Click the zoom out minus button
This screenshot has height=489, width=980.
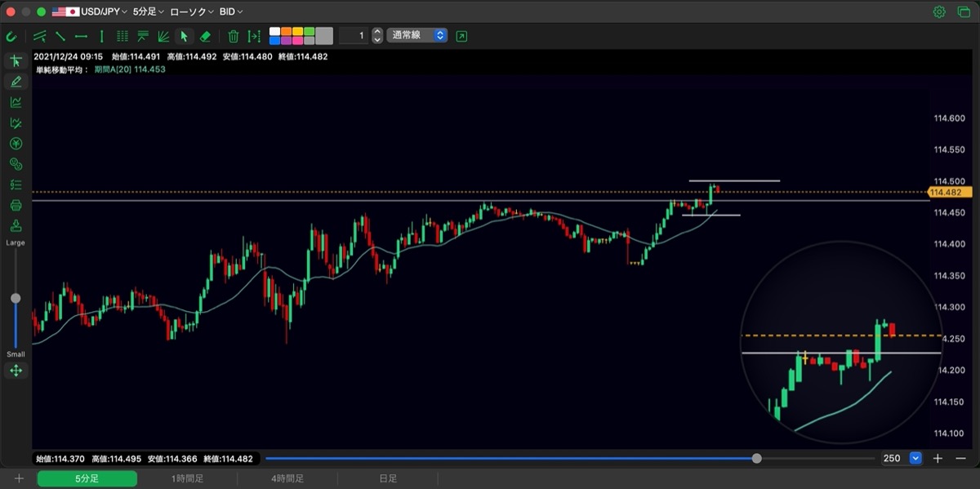[960, 458]
